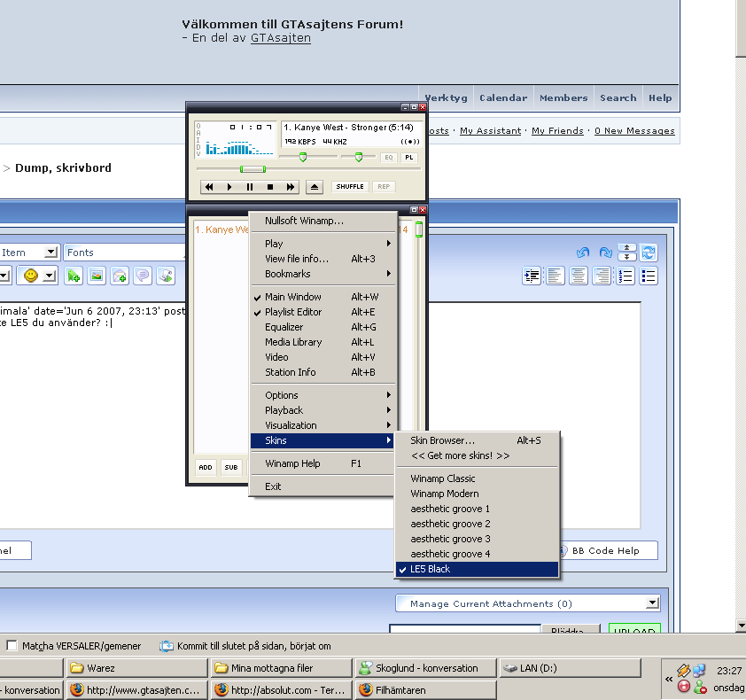Viewport: 746px width, 700px height.
Task: Choose Exit in the Winamp menu
Action: point(322,486)
